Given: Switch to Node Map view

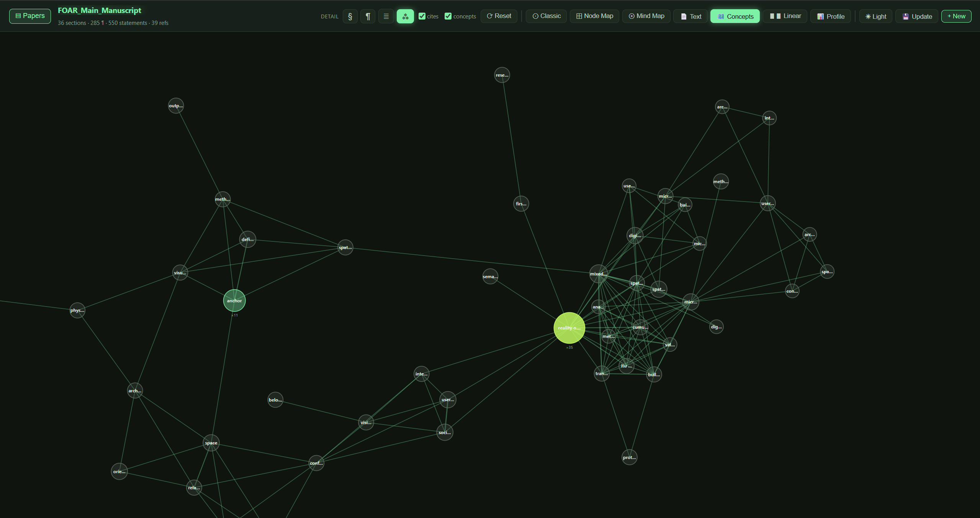Looking at the screenshot, I should (594, 16).
